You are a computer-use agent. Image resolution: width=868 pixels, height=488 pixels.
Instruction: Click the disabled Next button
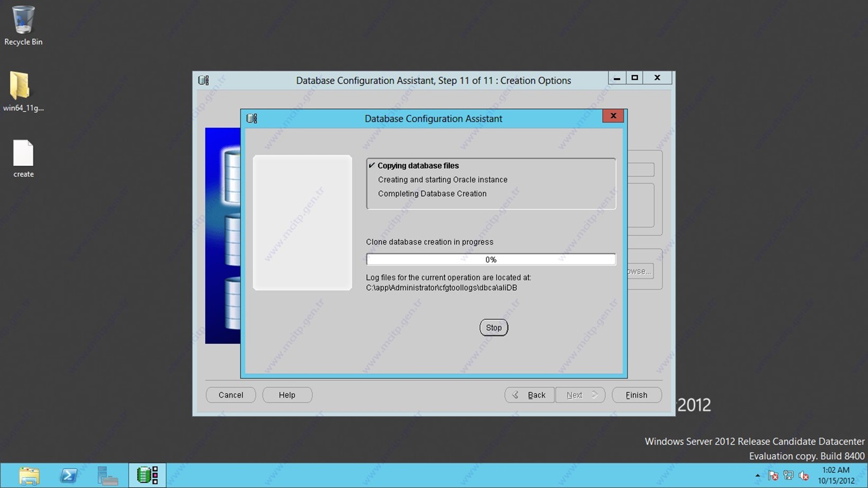tap(580, 395)
